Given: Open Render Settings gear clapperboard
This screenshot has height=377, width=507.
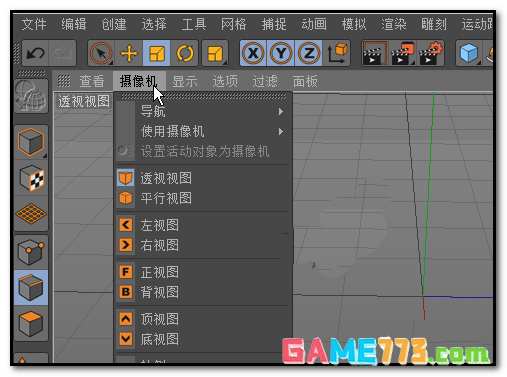Looking at the screenshot, I should click(x=430, y=53).
